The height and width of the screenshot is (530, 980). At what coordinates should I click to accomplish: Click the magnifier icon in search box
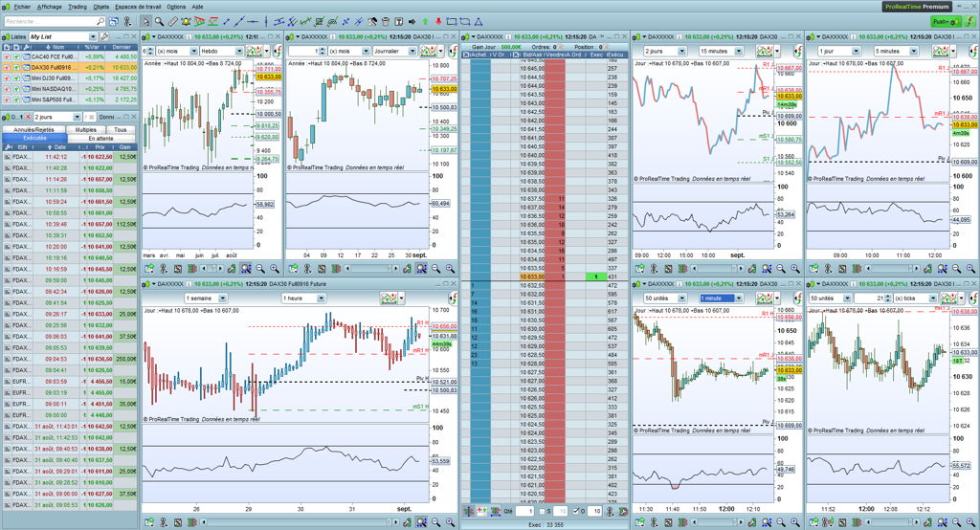[x=100, y=21]
